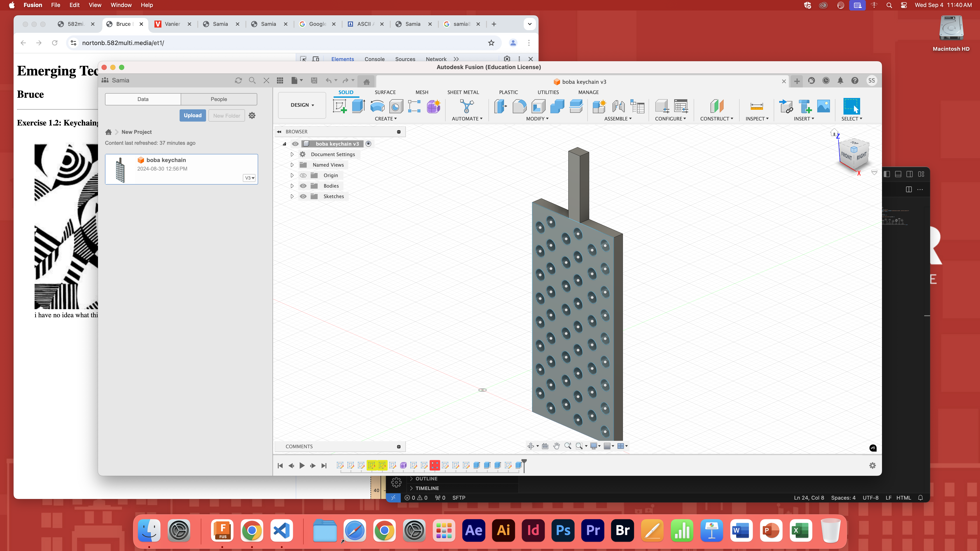The height and width of the screenshot is (551, 980).
Task: Hide the Bodies folder with the eye icon
Action: [303, 186]
